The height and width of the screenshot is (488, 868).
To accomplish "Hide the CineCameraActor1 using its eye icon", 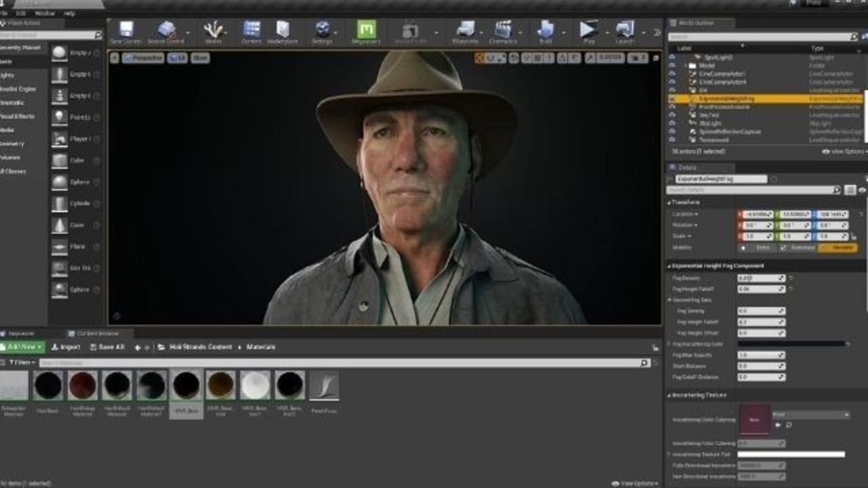I will 672,74.
